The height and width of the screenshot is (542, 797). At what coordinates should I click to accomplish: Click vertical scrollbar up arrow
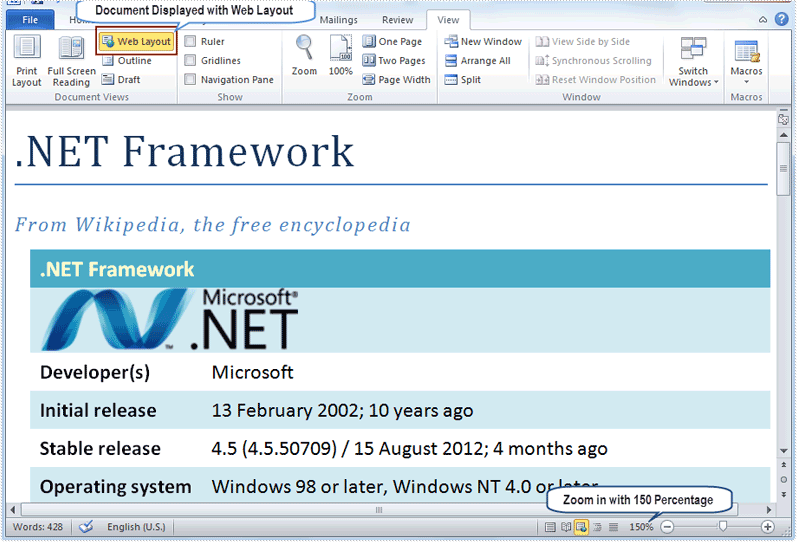click(x=783, y=135)
